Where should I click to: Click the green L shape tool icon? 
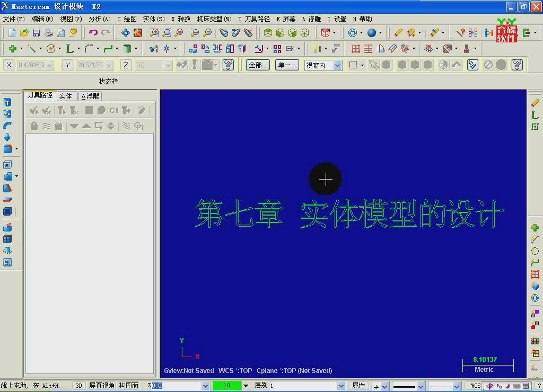pos(69,49)
